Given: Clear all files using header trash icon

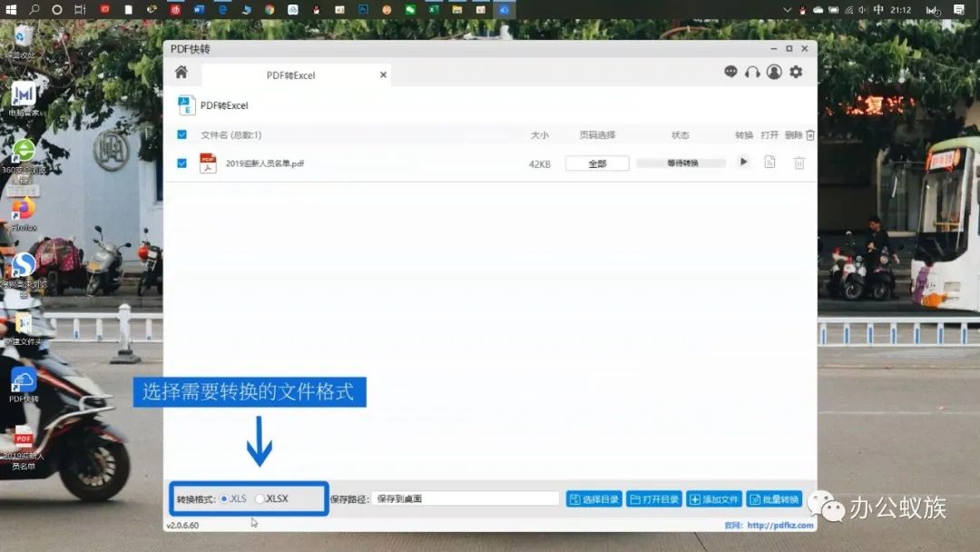Looking at the screenshot, I should (x=810, y=135).
